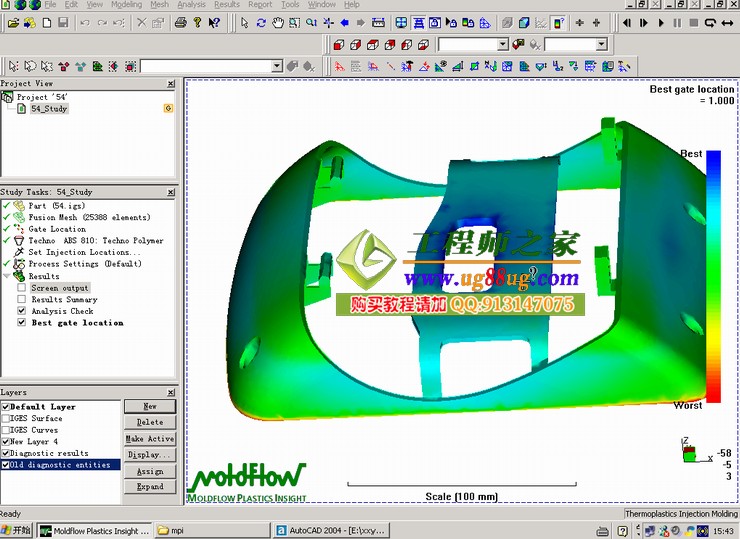The image size is (740, 539).
Task: Click the Split view windows icon
Action: click(401, 23)
